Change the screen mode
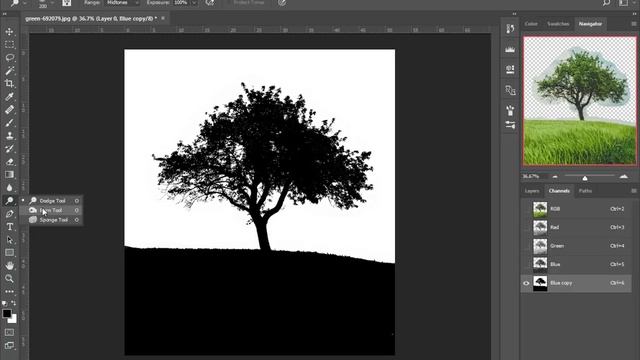The height and width of the screenshot is (360, 640). [x=9, y=345]
